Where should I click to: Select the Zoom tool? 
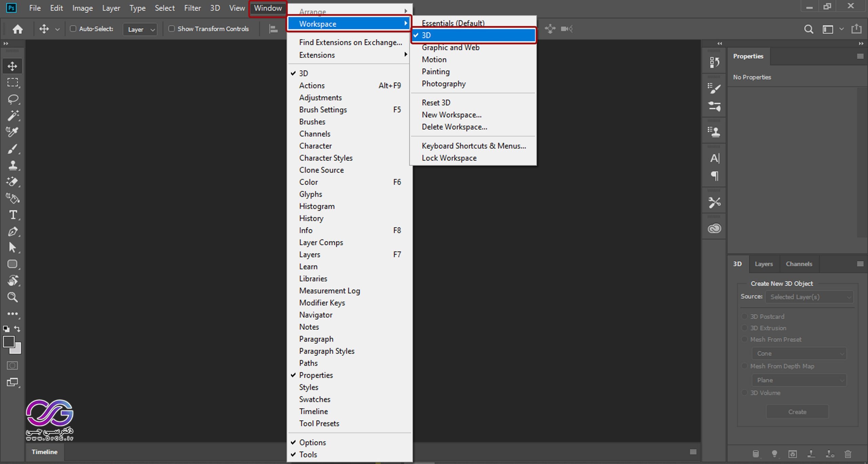(x=13, y=297)
